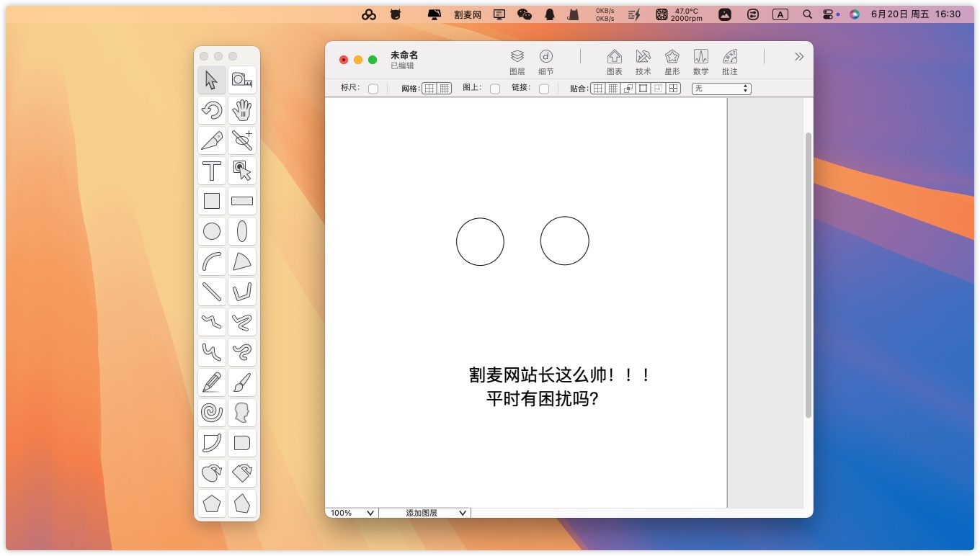980x556 pixels.
Task: Toggle 贴合 overlapping-squares snap button
Action: 628,89
